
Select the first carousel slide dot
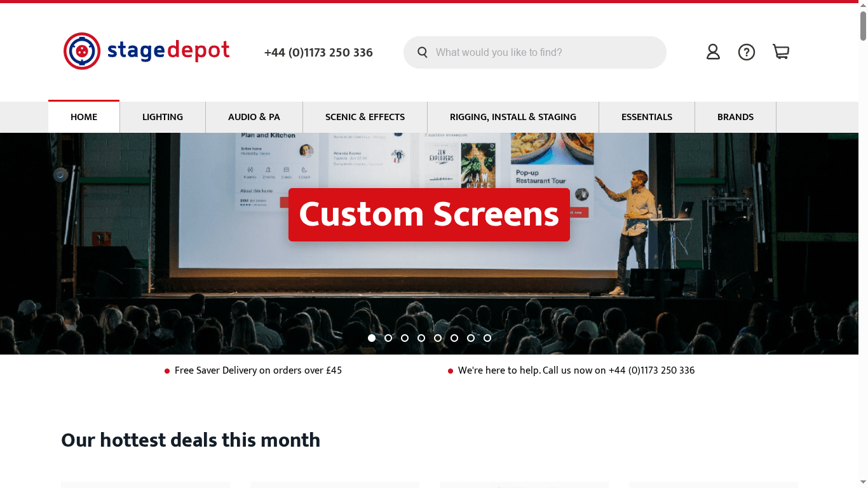pyautogui.click(x=372, y=338)
